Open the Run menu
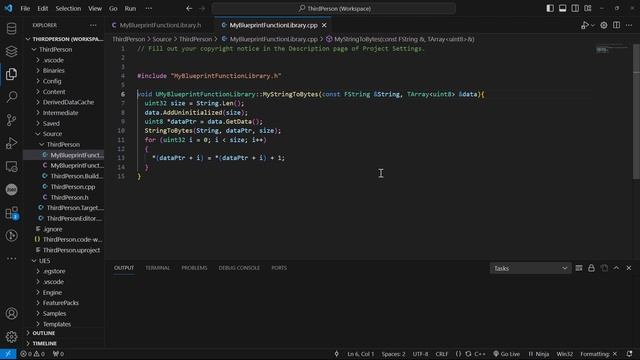The height and width of the screenshot is (360, 640). coord(130,8)
